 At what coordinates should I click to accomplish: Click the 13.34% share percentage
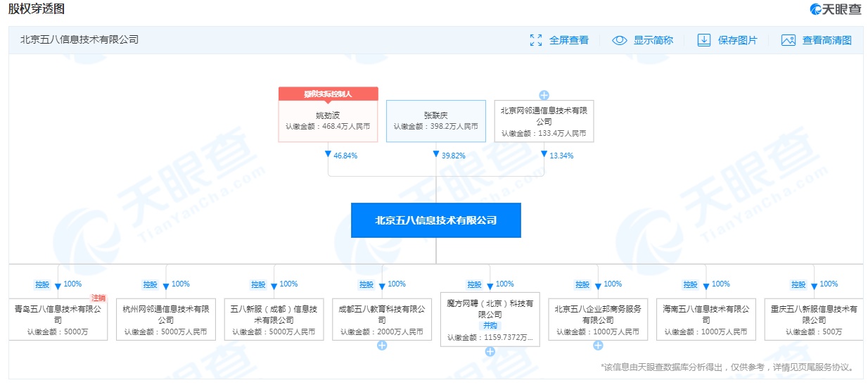click(x=561, y=156)
